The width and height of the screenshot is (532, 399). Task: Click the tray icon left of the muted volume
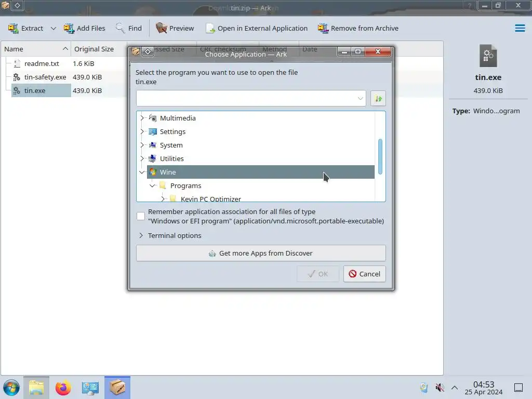424,388
